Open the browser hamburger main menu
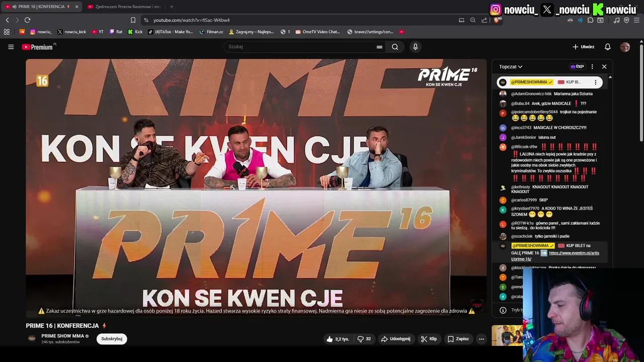The image size is (644, 362). click(x=636, y=20)
